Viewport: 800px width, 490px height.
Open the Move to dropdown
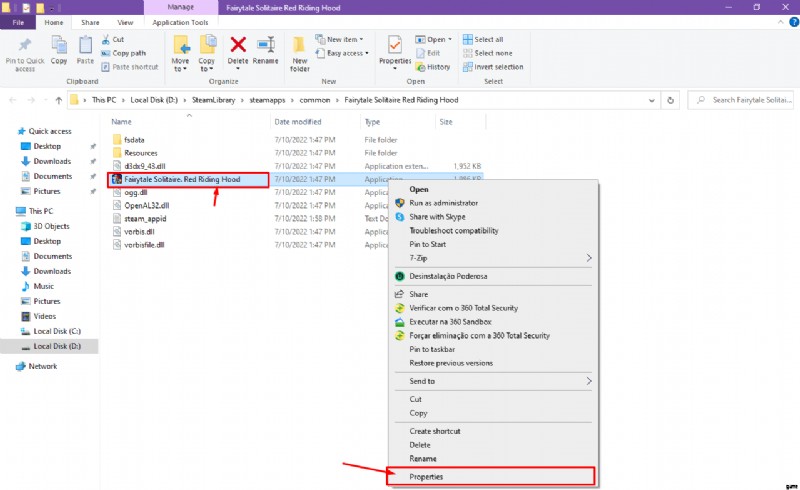click(181, 52)
